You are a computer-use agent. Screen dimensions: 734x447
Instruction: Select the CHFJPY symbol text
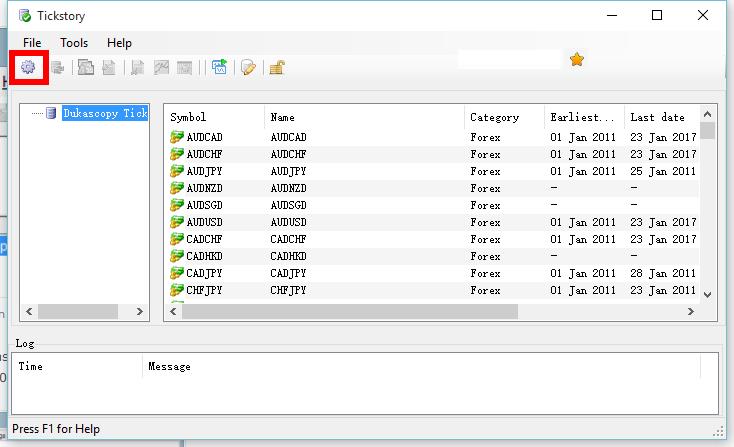(204, 290)
